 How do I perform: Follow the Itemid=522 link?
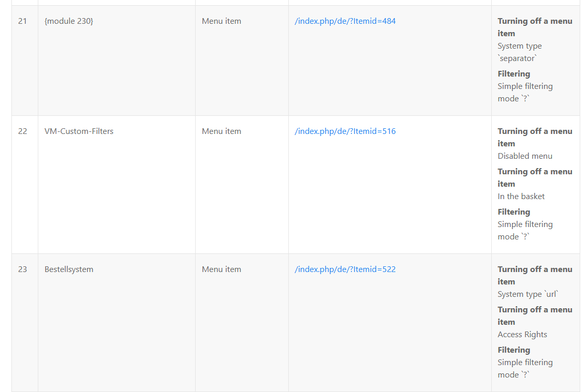[x=345, y=269]
